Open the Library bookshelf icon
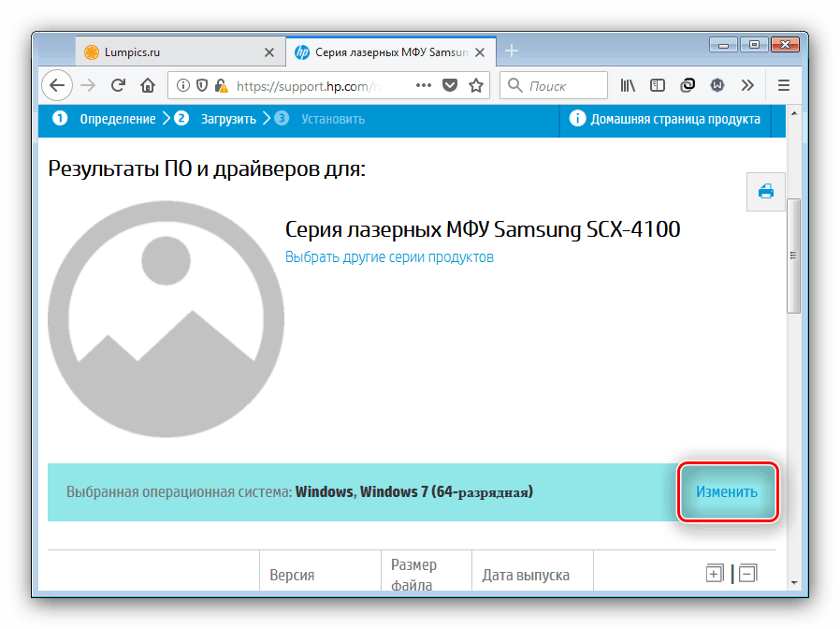The image size is (840, 629). 628,86
